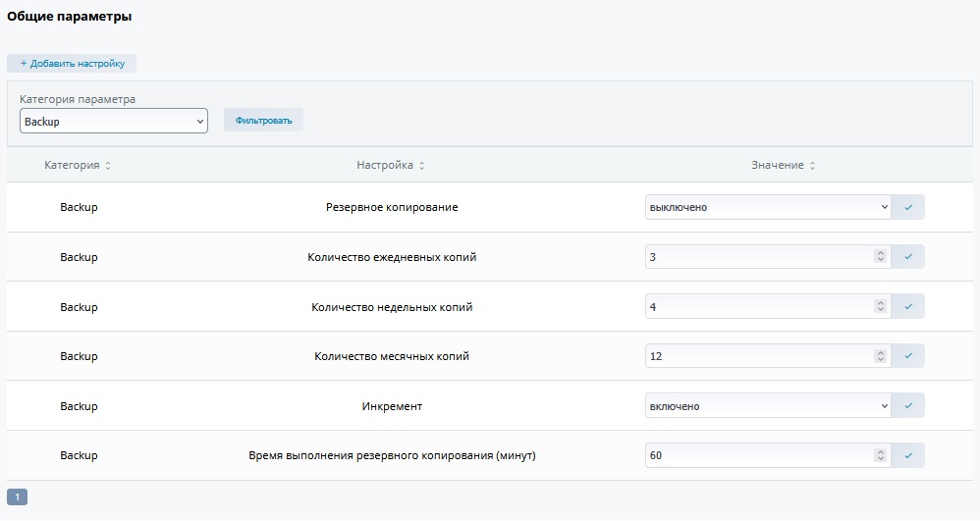
Task: Open Инкремент dropdown showing включено
Action: tap(768, 405)
